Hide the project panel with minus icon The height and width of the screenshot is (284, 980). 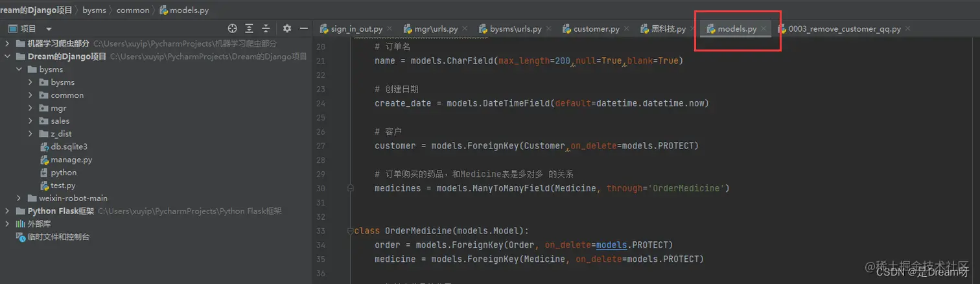(303, 29)
